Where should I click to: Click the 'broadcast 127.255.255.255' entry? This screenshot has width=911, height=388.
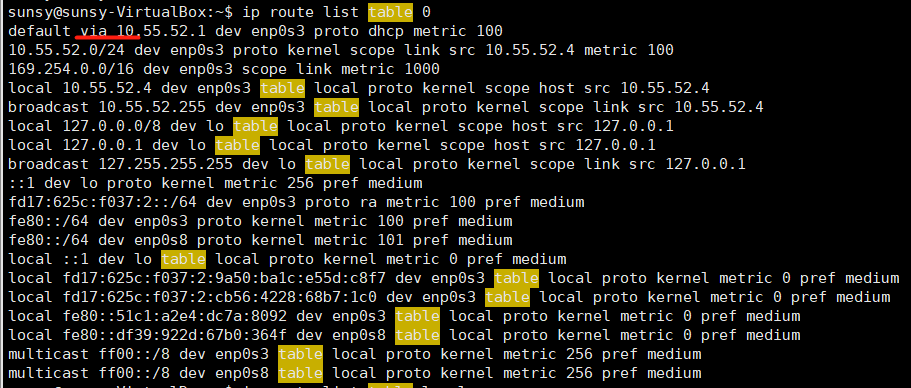click(x=377, y=164)
